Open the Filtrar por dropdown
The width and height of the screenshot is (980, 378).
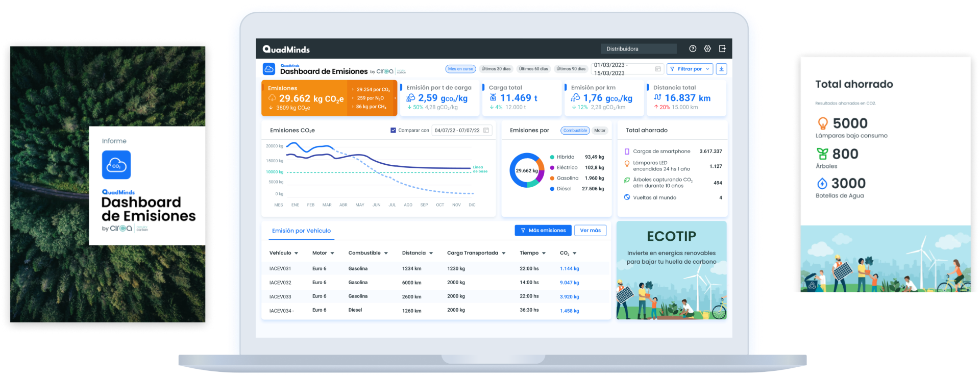[690, 69]
